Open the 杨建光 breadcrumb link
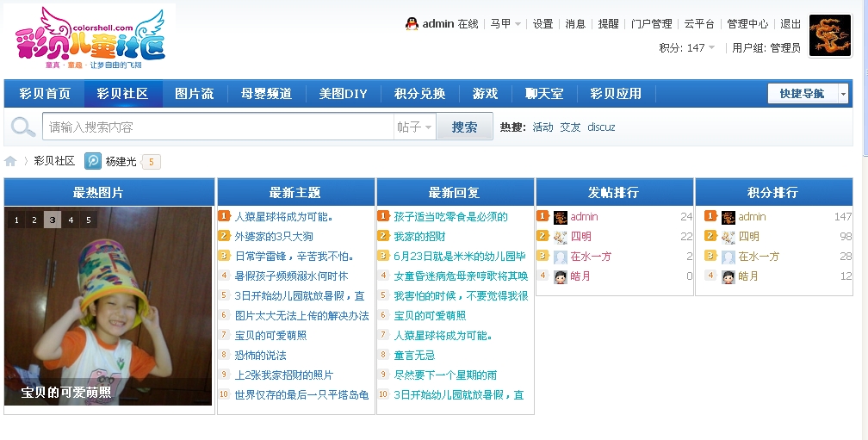868x440 pixels. tap(121, 161)
